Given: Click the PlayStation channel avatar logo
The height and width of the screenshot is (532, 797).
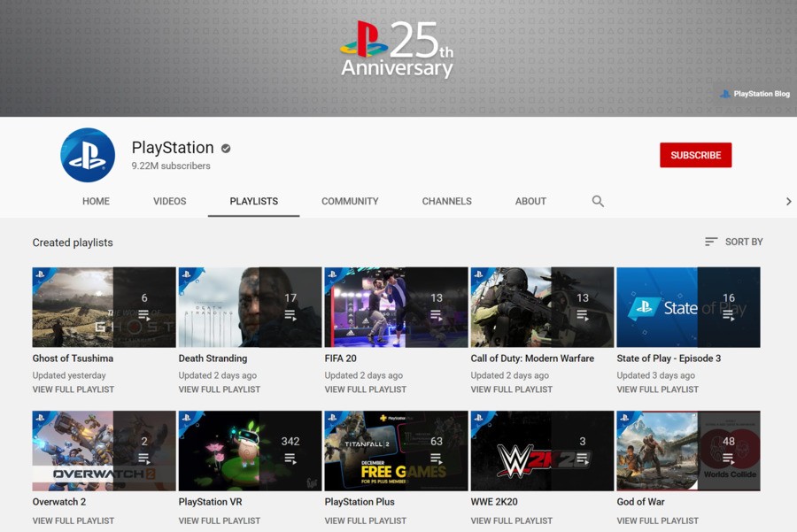Looking at the screenshot, I should tap(88, 155).
